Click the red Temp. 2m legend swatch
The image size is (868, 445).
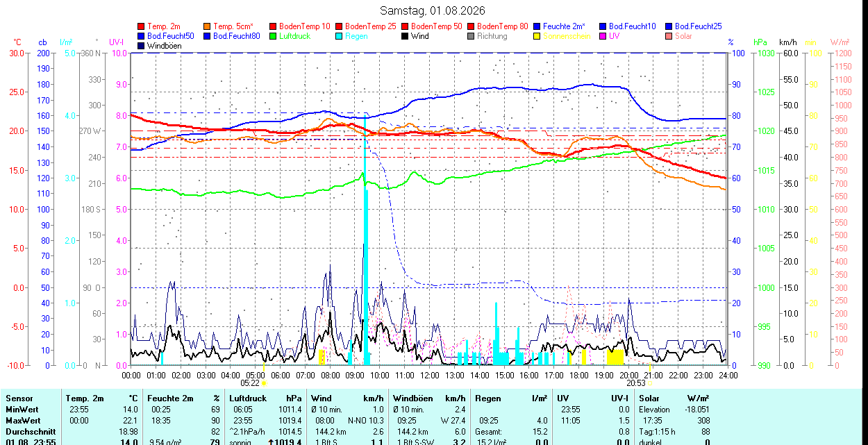[x=142, y=26]
